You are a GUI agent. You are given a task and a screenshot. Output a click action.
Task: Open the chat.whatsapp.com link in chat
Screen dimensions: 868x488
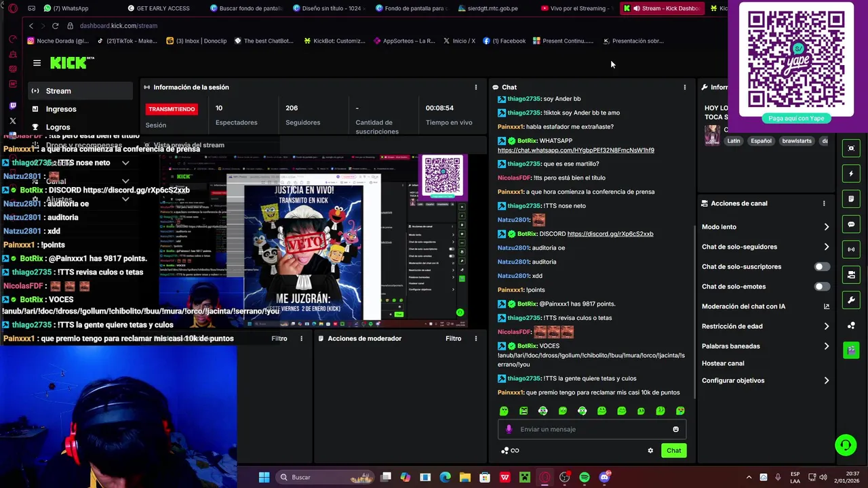click(x=576, y=150)
